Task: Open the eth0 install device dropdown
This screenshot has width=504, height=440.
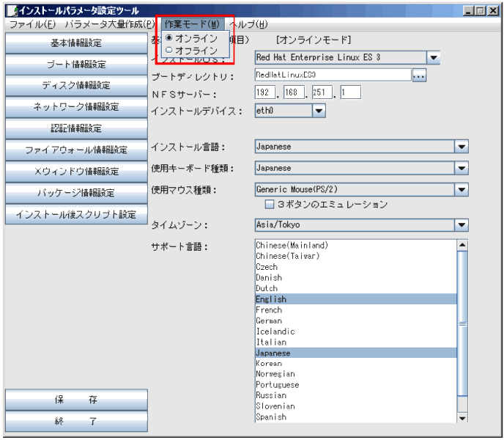Action: tap(318, 111)
